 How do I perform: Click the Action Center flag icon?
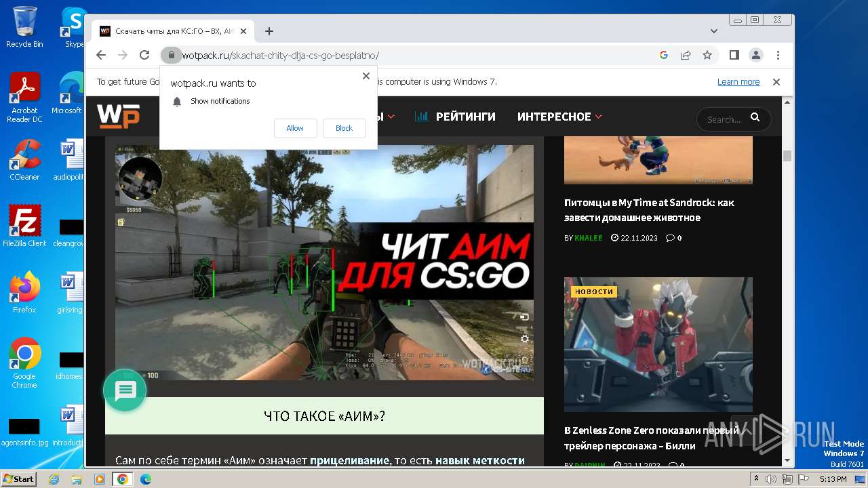(x=803, y=479)
